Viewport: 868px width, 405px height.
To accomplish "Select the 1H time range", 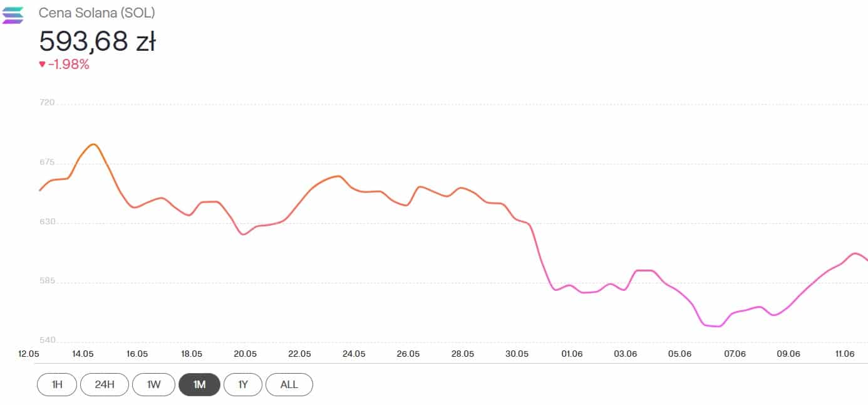I will 57,384.
